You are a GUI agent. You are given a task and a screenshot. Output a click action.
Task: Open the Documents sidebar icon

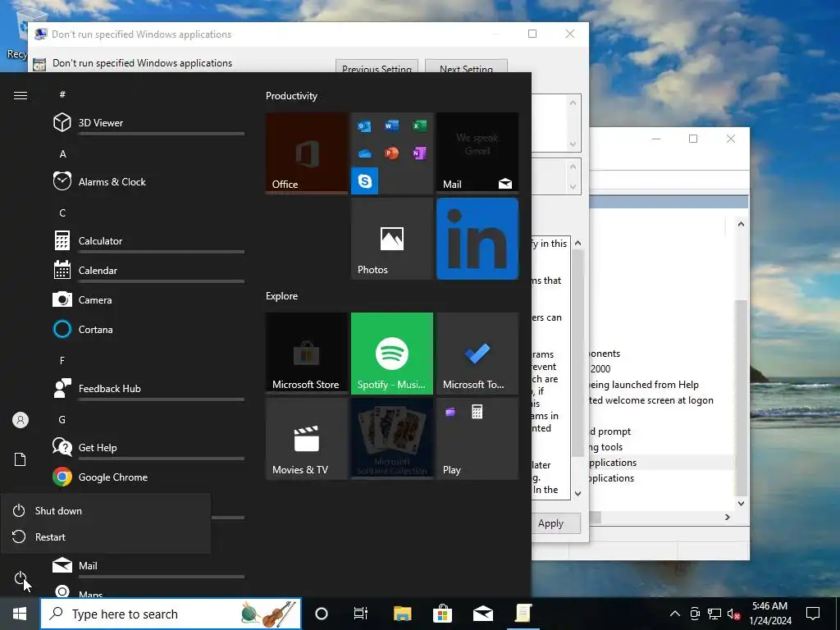(21, 459)
